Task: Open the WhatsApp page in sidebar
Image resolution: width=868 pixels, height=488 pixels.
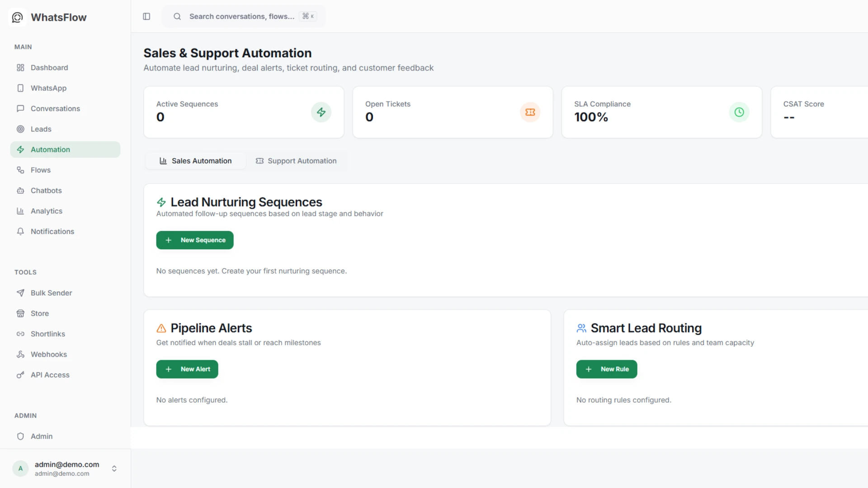Action: [65, 88]
